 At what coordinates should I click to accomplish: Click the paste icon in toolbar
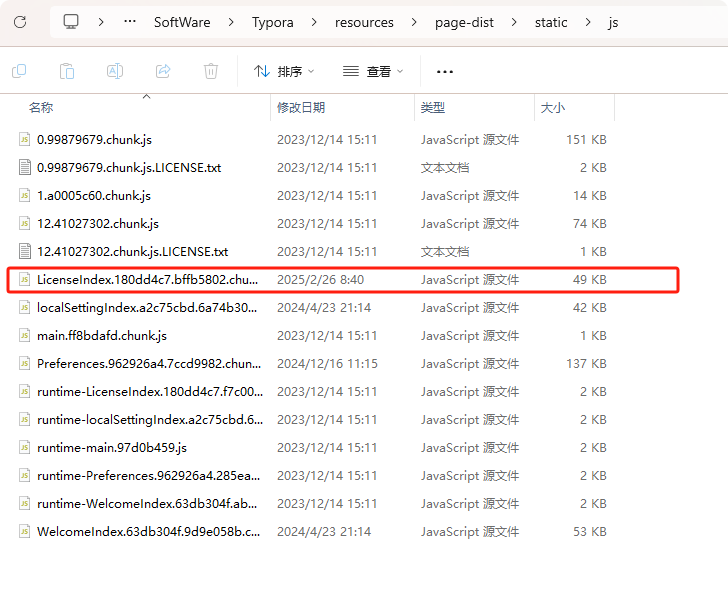[x=67, y=71]
